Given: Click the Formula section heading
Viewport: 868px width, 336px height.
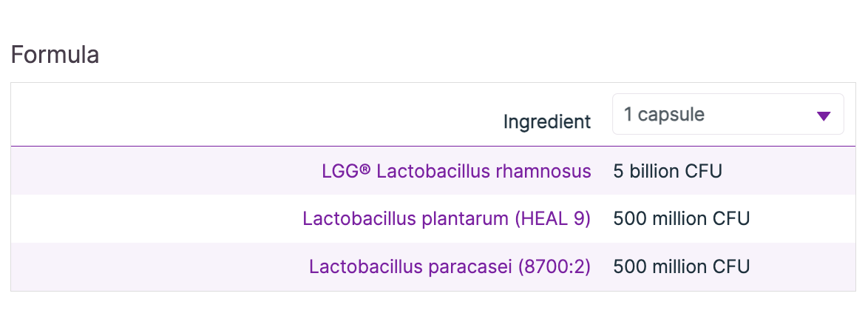Looking at the screenshot, I should click(x=55, y=56).
